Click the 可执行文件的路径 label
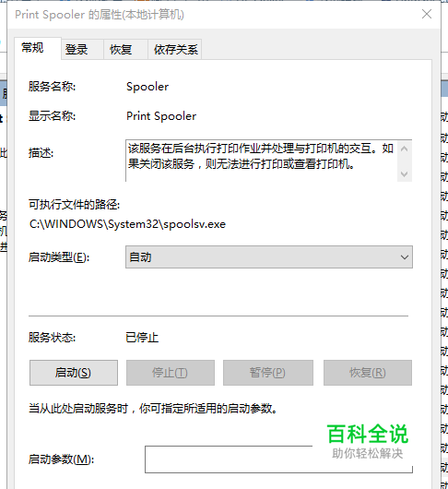Image resolution: width=448 pixels, height=489 pixels. (74, 205)
